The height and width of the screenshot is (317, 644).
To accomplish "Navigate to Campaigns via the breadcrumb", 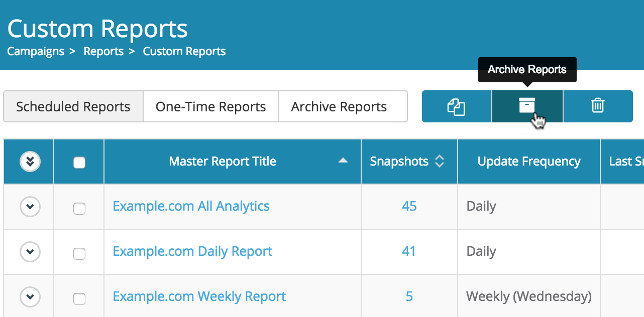I will point(36,51).
